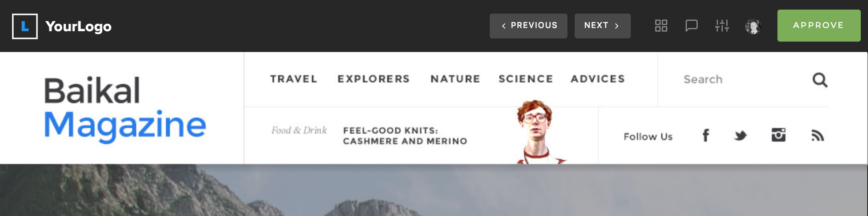Open the comments speech bubble icon
Screen dimensions: 868x216
pyautogui.click(x=692, y=26)
